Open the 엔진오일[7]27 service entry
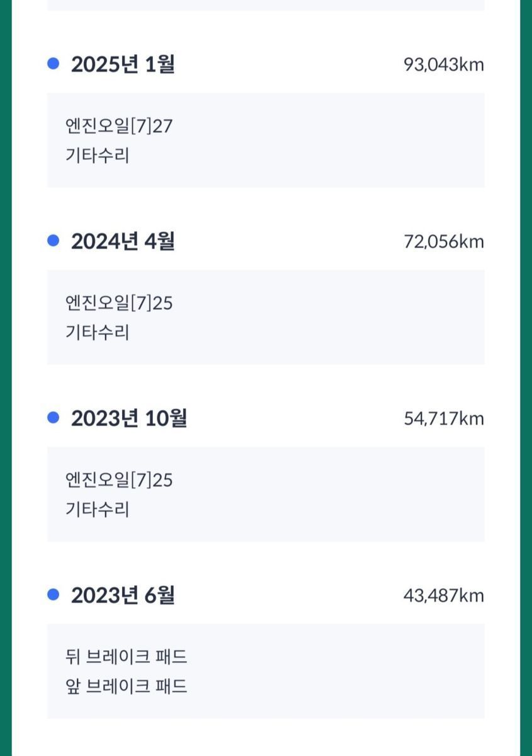The height and width of the screenshot is (756, 532). [x=119, y=126]
